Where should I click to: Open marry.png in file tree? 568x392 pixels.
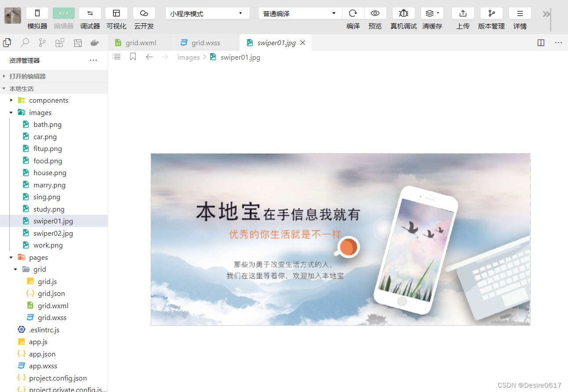coord(54,185)
